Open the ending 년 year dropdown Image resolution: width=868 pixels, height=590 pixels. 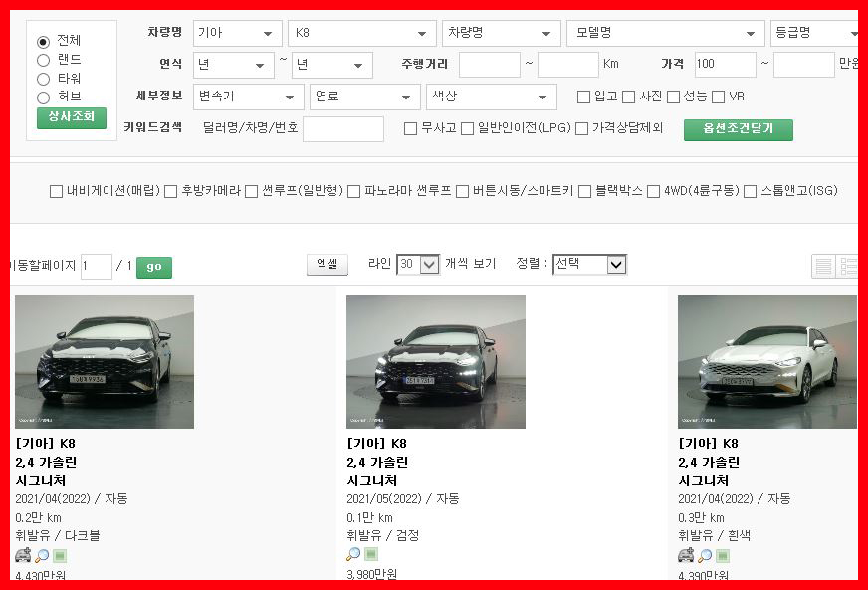click(x=332, y=65)
